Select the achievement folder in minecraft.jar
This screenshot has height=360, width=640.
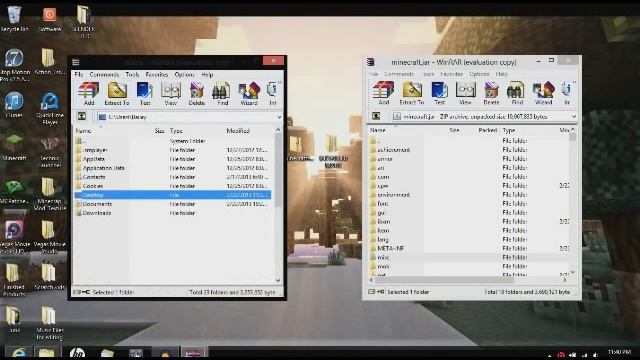(x=469, y=150)
